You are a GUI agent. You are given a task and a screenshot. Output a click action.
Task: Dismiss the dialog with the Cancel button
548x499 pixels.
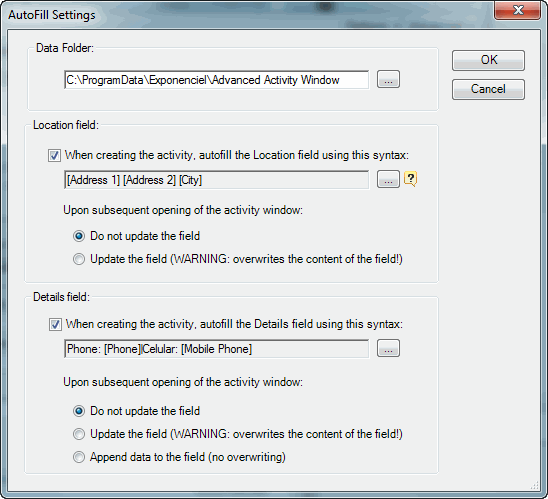click(x=488, y=89)
